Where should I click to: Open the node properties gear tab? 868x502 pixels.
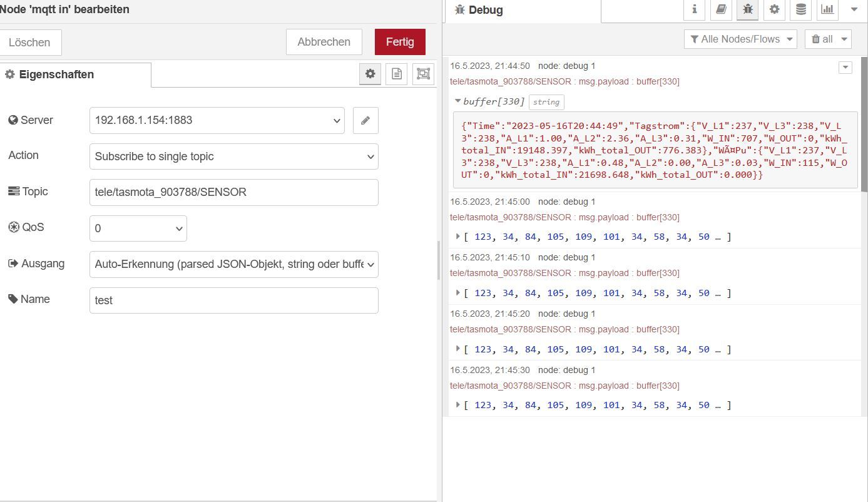point(370,74)
